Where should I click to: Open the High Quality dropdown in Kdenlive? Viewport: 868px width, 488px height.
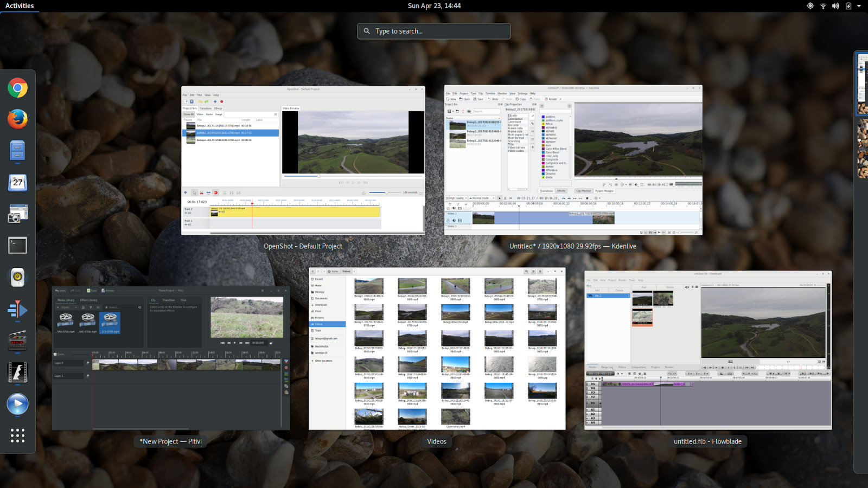point(456,198)
